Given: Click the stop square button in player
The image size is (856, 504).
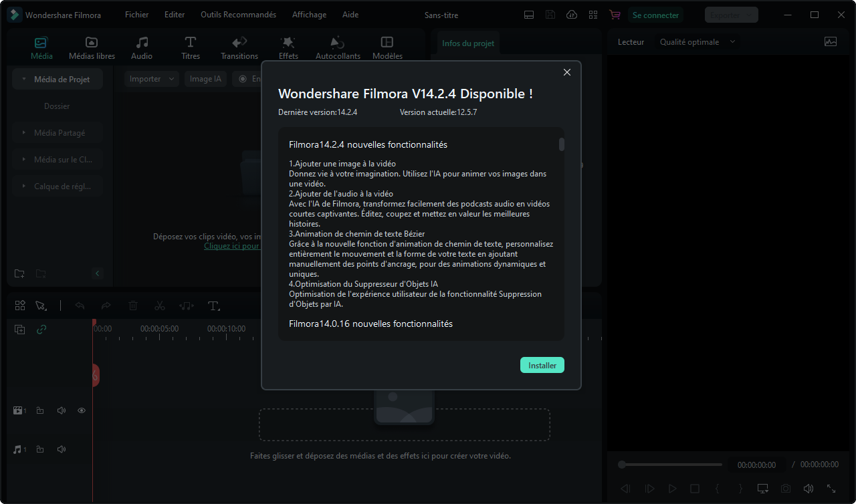Looking at the screenshot, I should 695,489.
